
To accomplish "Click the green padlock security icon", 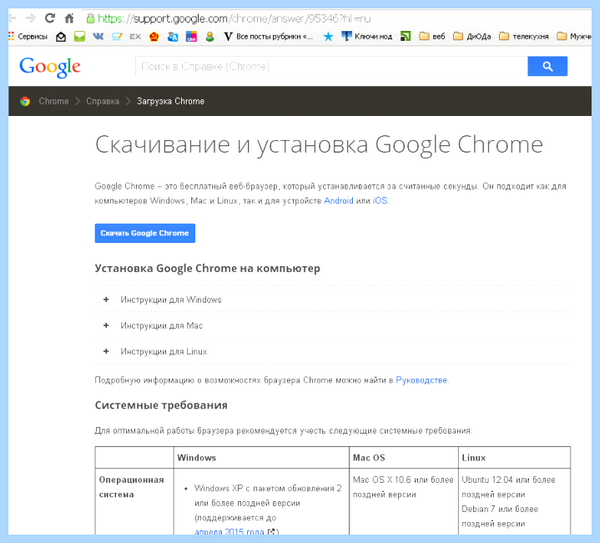I will [x=90, y=18].
